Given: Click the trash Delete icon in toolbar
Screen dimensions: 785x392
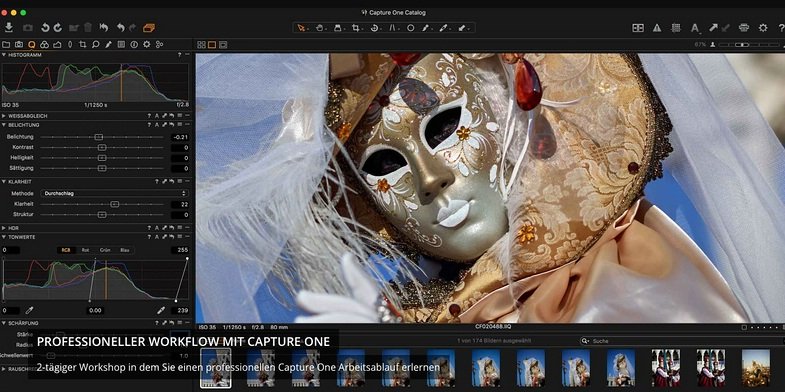Looking at the screenshot, I should (x=88, y=28).
